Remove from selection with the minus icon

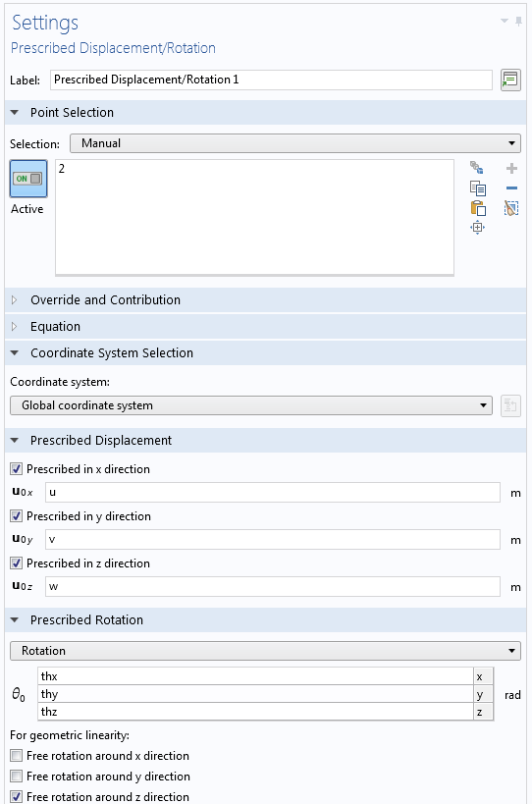pos(511,188)
